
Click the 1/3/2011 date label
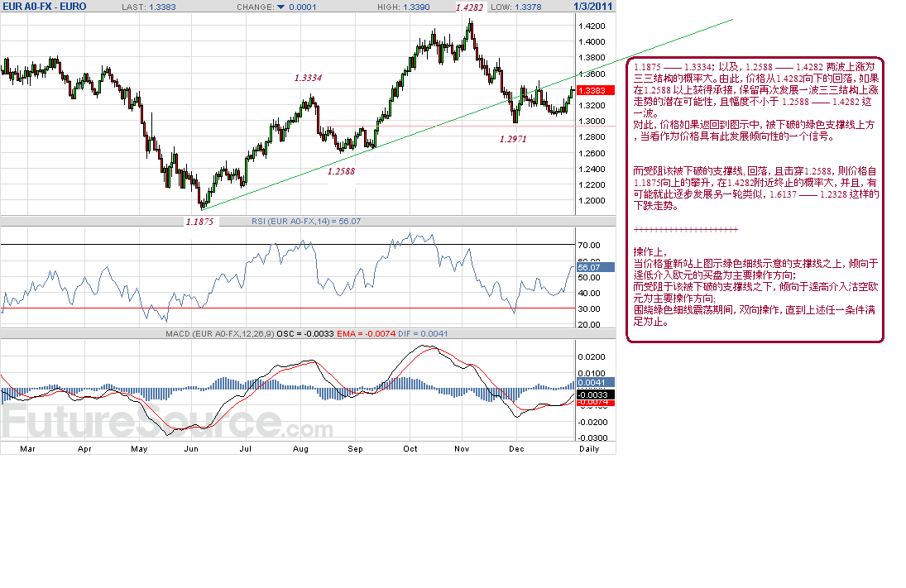pos(592,7)
